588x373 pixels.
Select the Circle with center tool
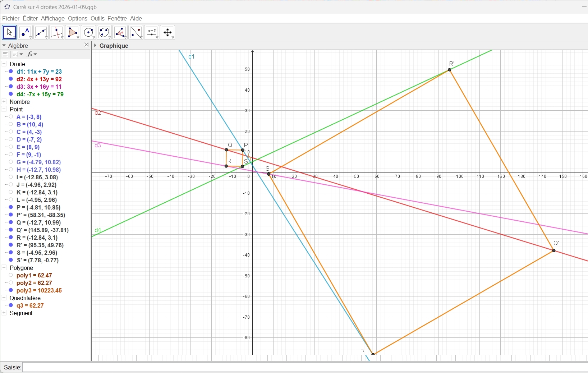[89, 33]
